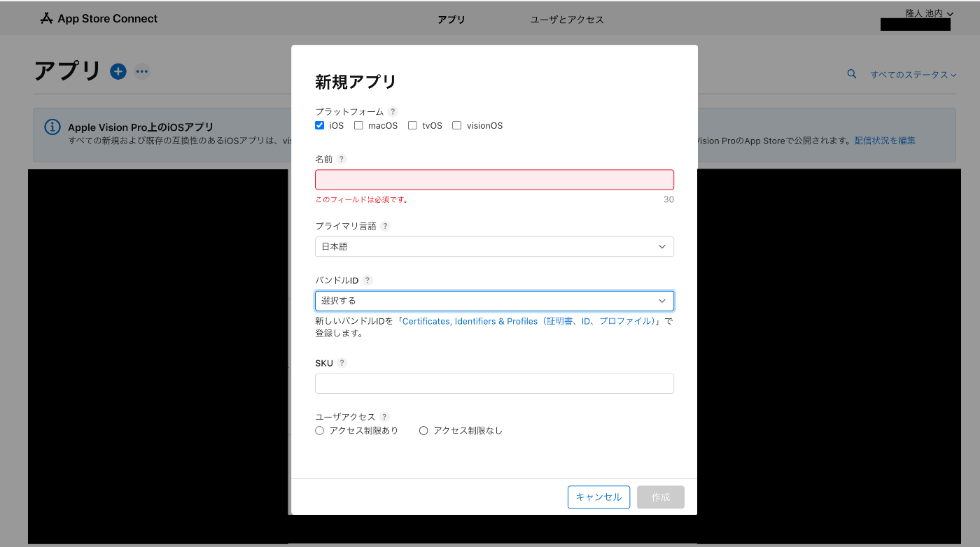The height and width of the screenshot is (547, 980).
Task: Click help icon next to ユーザアクセス
Action: point(384,416)
